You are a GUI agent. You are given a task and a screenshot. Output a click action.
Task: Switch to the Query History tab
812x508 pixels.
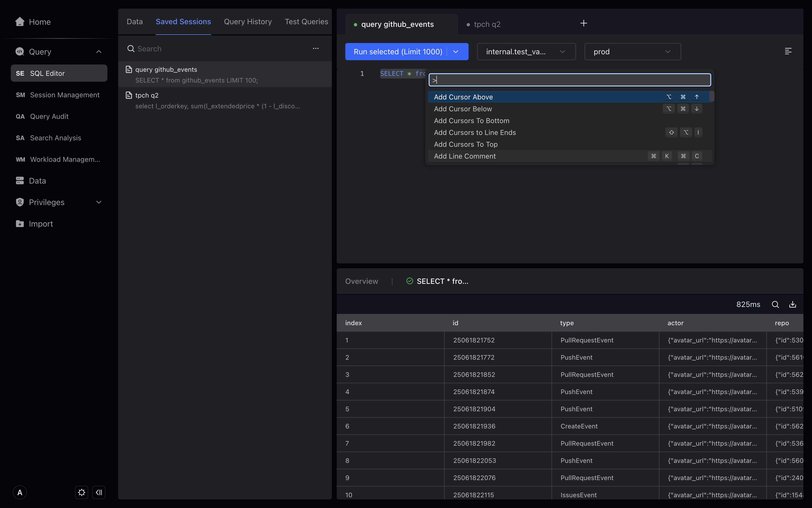coord(248,22)
